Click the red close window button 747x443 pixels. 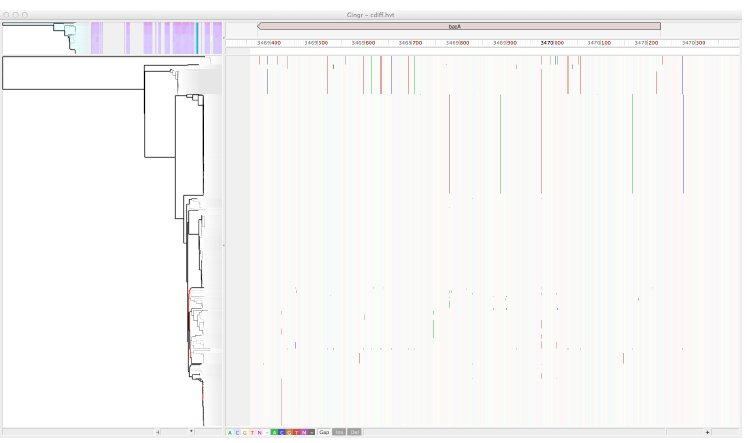point(6,15)
